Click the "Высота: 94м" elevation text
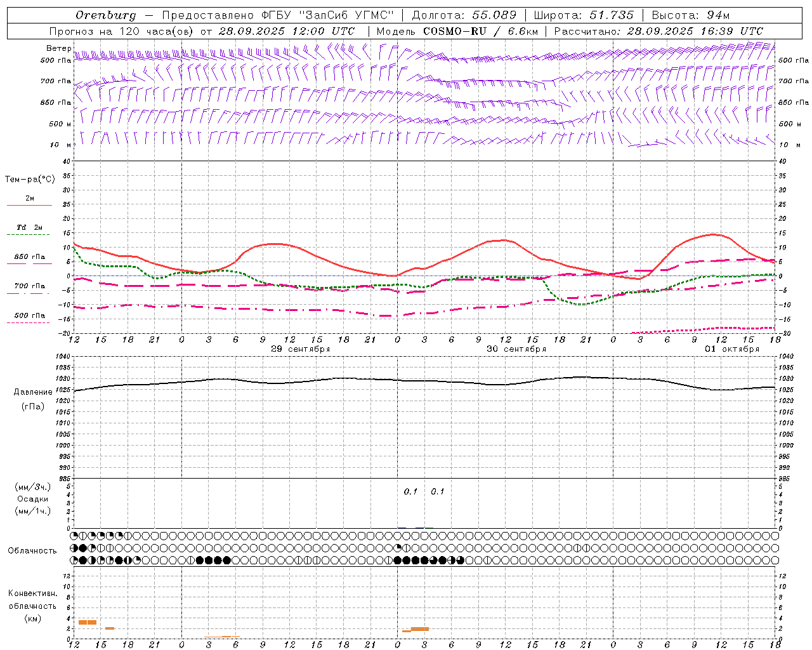Viewport: 812px width, 650px height. pos(691,15)
